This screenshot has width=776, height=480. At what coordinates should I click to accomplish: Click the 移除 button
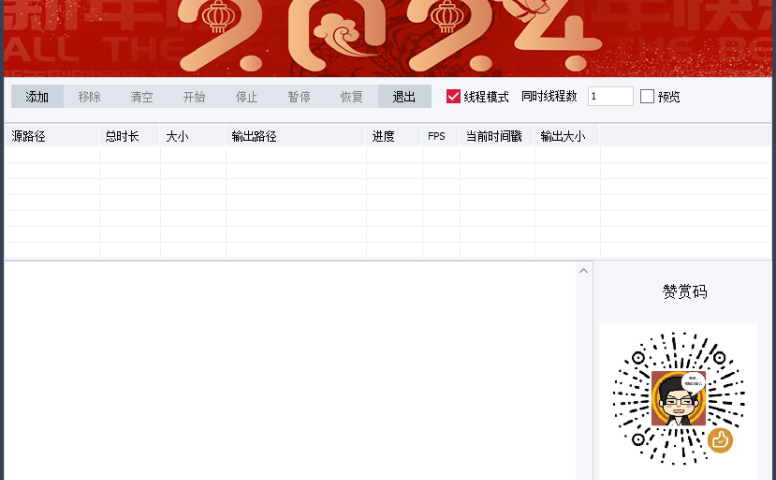tap(90, 96)
